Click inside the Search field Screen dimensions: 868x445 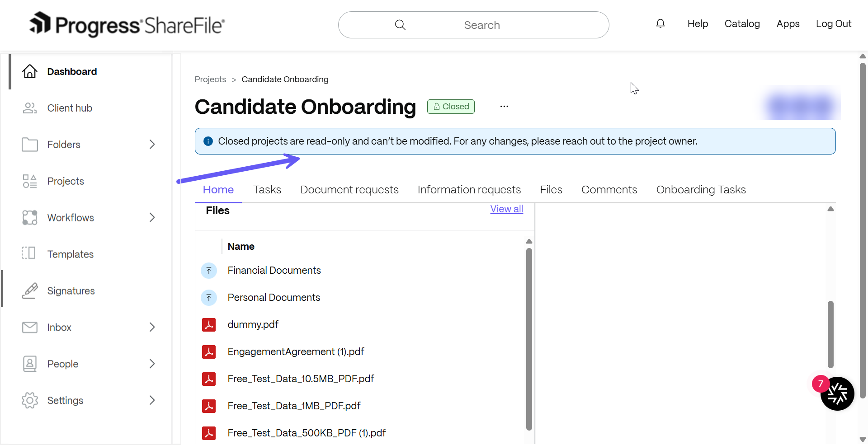tap(473, 25)
